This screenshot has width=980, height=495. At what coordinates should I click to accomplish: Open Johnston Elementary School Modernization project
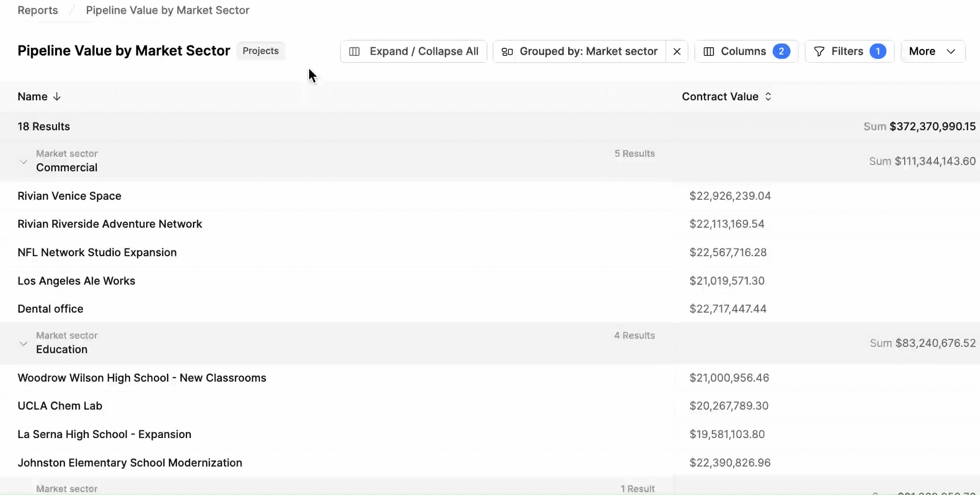pos(130,463)
